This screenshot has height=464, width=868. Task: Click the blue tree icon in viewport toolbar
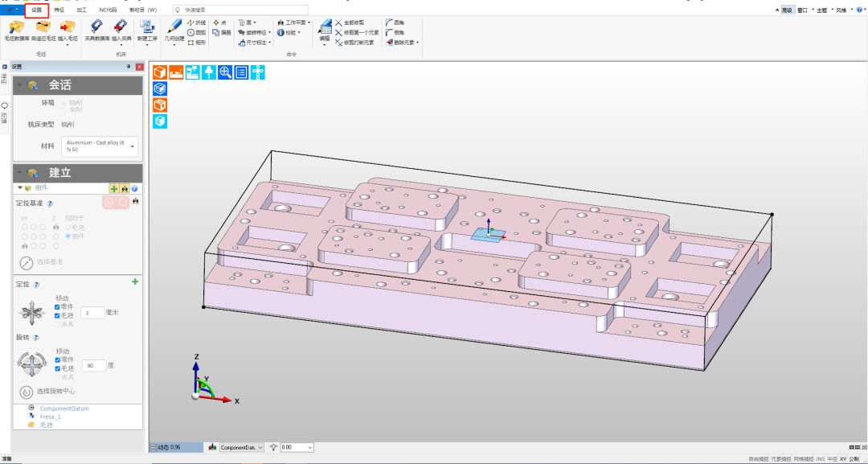209,72
